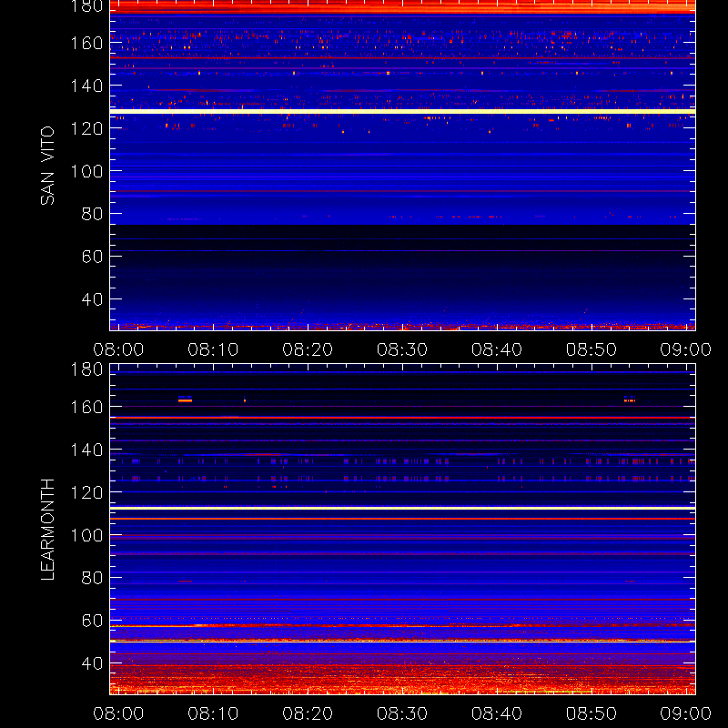Click 08:40 time label under SAN VITO plot
The width and height of the screenshot is (728, 728).
[497, 349]
